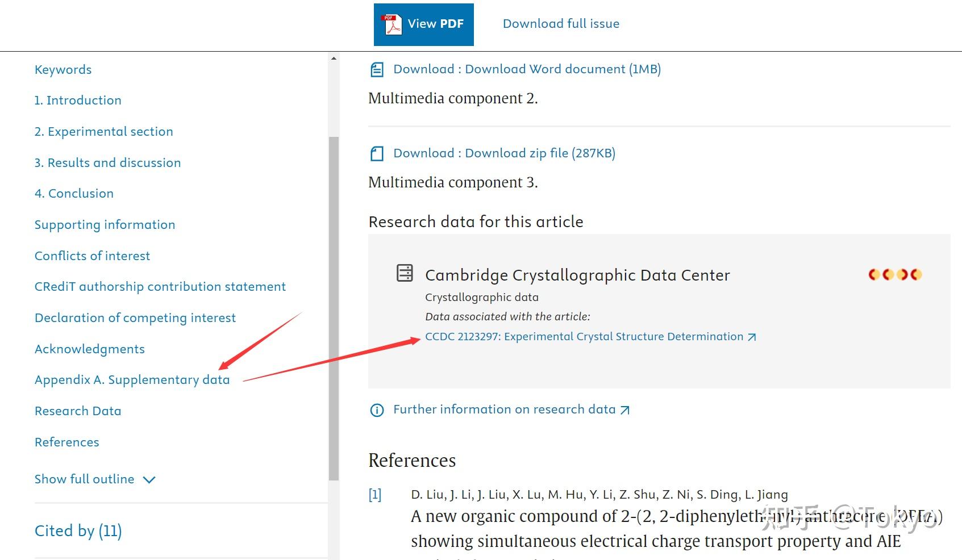Click the outline scrollbar up arrow
962x560 pixels.
(x=334, y=58)
